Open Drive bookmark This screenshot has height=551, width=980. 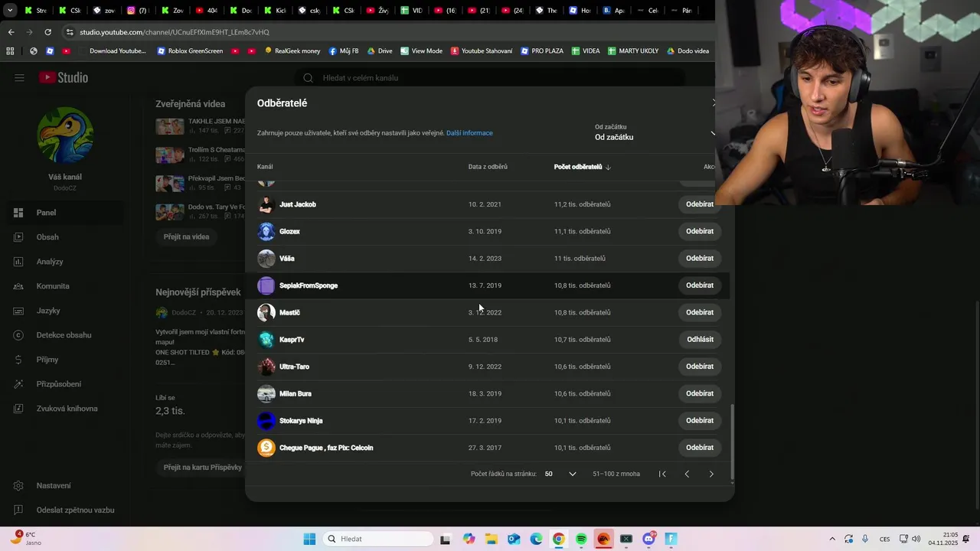[380, 51]
